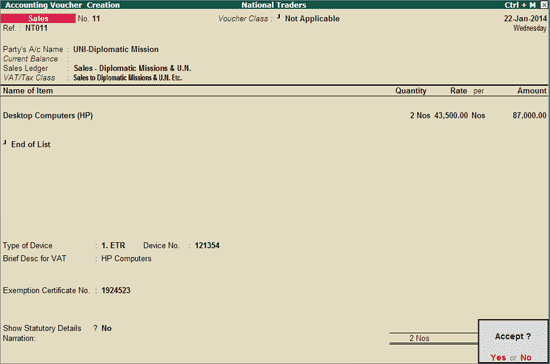Click the quantity 2 Nos field

pos(420,115)
